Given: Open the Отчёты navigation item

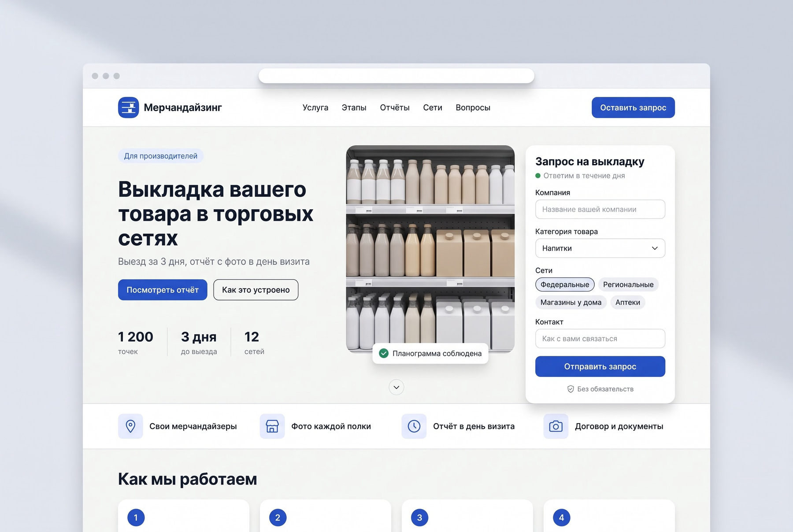Looking at the screenshot, I should point(395,107).
